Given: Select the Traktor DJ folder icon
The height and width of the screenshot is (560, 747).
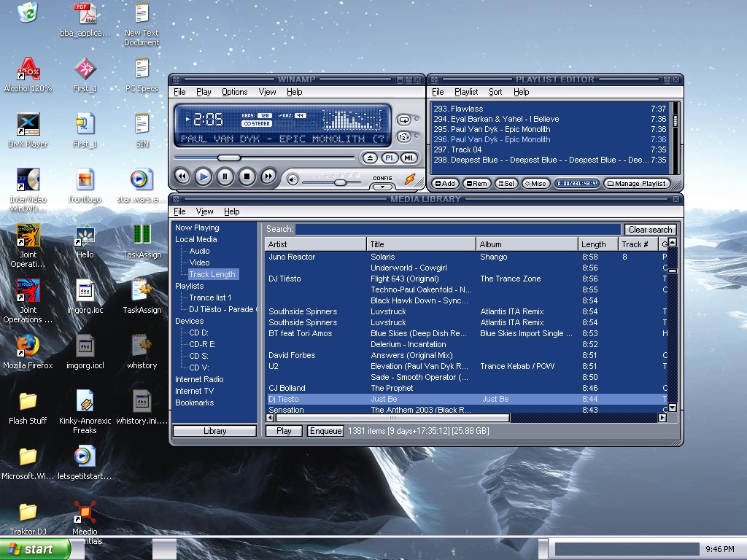Looking at the screenshot, I should [x=28, y=518].
